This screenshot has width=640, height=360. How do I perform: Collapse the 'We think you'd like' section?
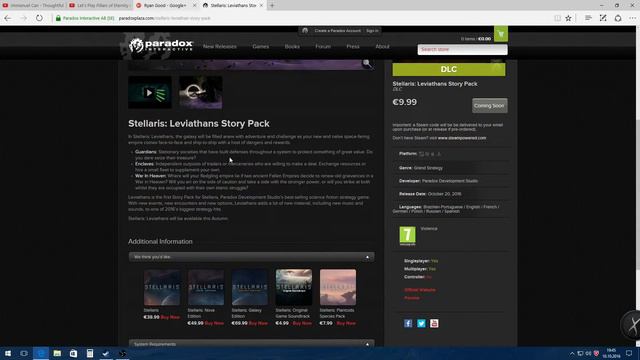[251, 257]
